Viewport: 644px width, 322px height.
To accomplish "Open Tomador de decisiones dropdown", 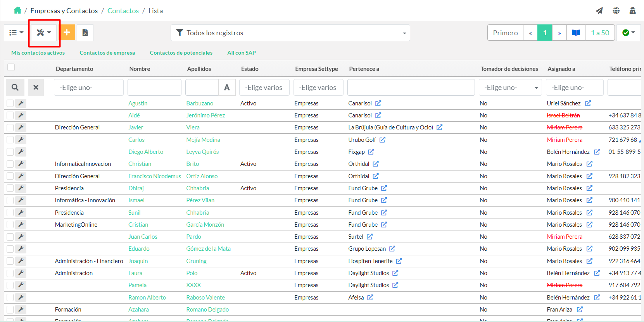I will tap(510, 87).
